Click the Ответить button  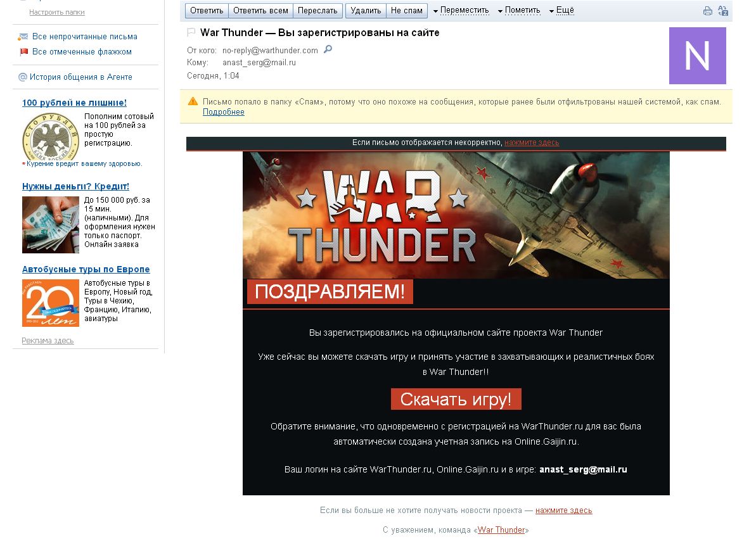click(207, 11)
